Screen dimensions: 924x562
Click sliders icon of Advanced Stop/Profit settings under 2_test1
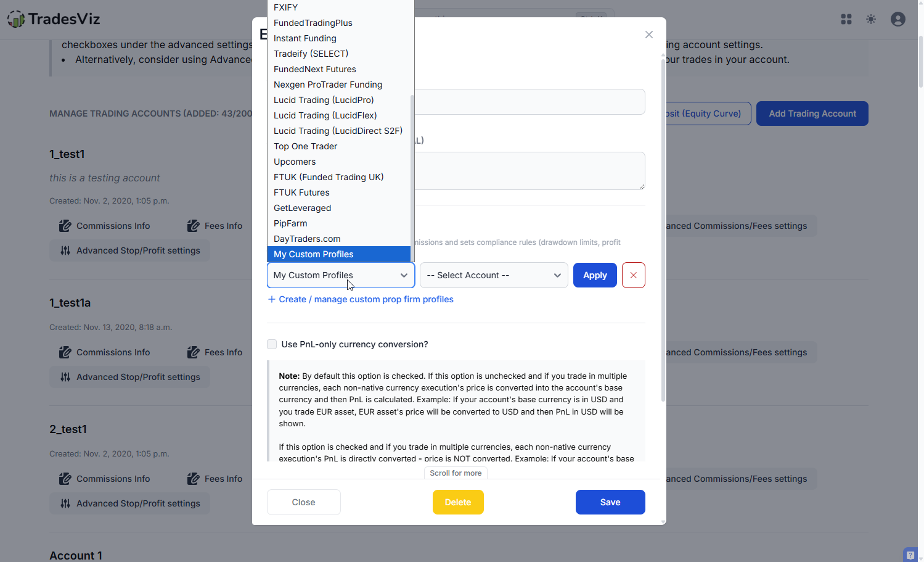click(x=65, y=503)
